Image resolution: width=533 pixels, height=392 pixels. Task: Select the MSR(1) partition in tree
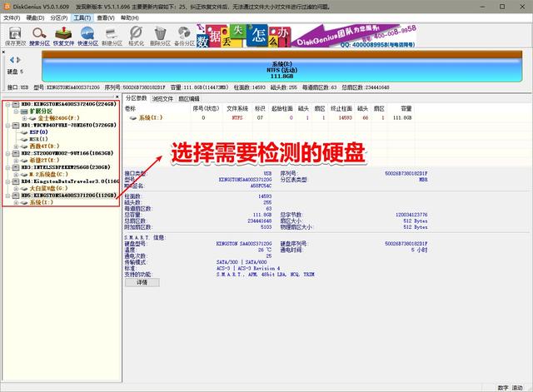[38, 139]
